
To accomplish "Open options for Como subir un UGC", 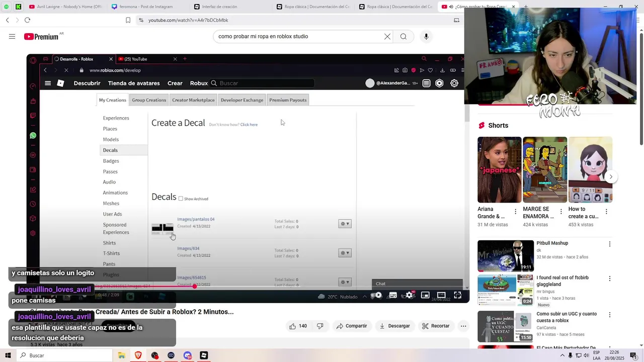I will tap(610, 315).
